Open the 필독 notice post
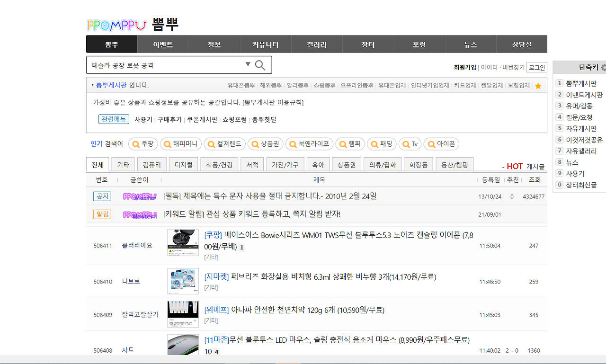Image resolution: width=606 pixels, height=364 pixels. 270,196
